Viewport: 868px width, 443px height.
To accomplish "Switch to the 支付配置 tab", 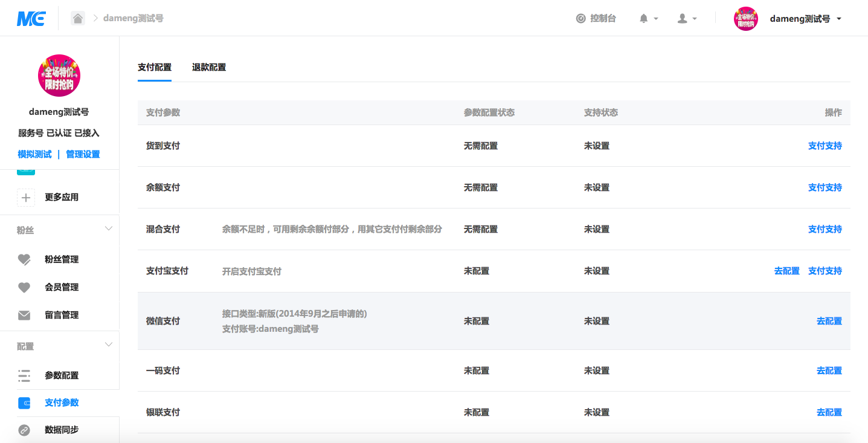I will coord(155,67).
